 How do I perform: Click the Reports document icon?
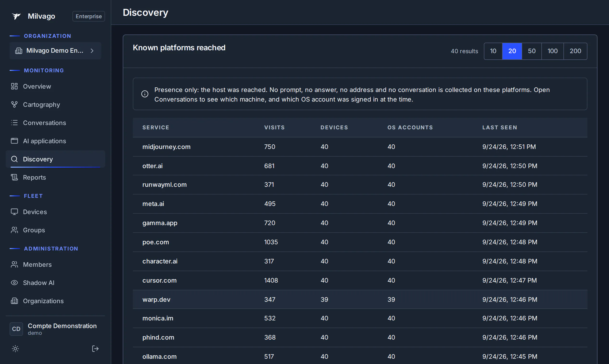(x=14, y=177)
